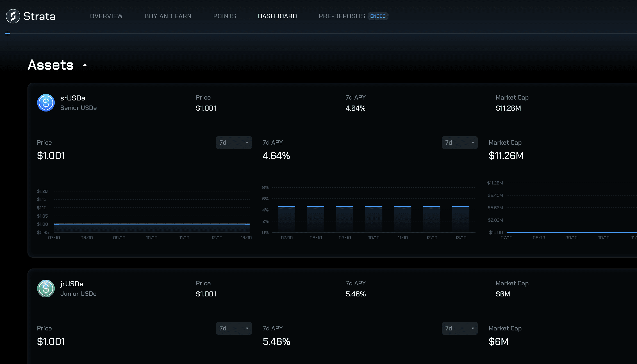Click the jrUSDe green coin icon

tap(46, 289)
